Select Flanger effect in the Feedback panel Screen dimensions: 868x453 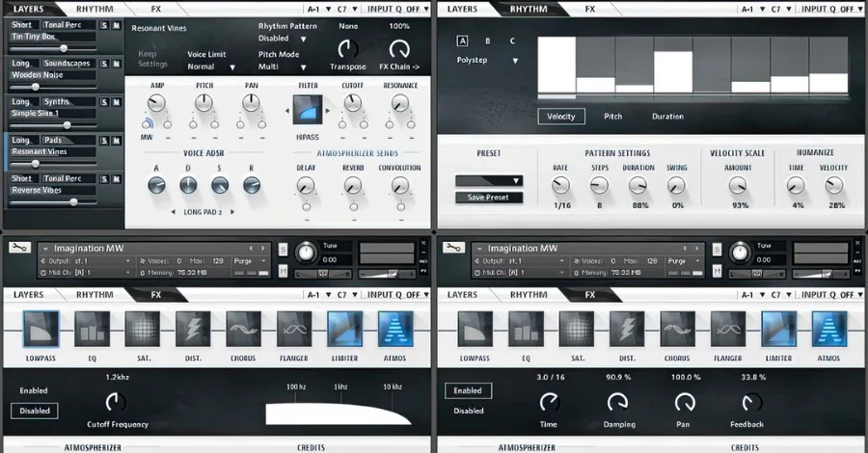(x=728, y=329)
